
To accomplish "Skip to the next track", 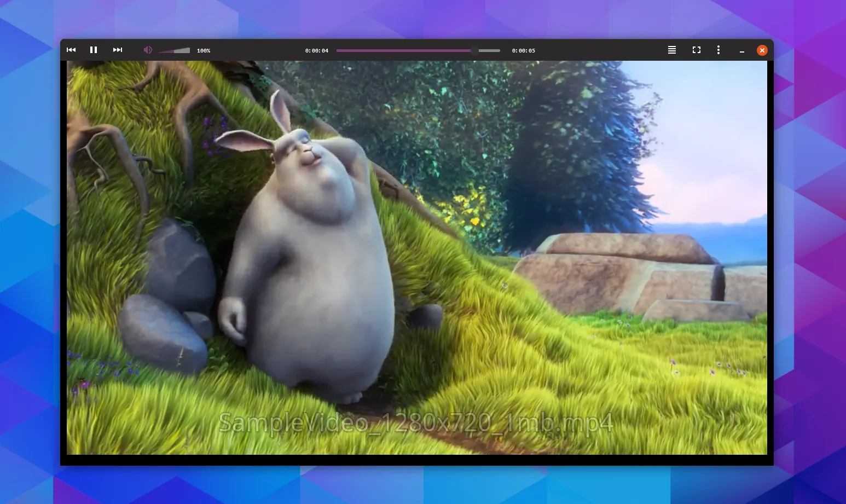I will pyautogui.click(x=117, y=50).
